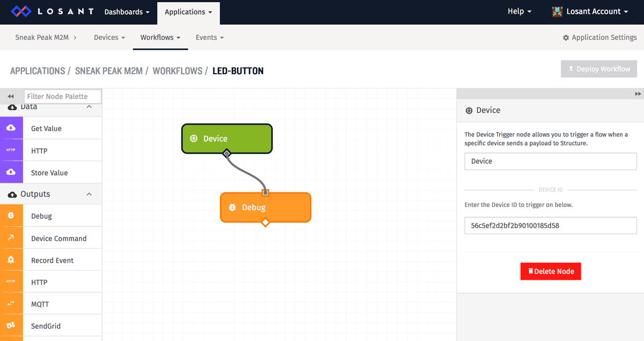Click the Losant logo

(x=53, y=11)
